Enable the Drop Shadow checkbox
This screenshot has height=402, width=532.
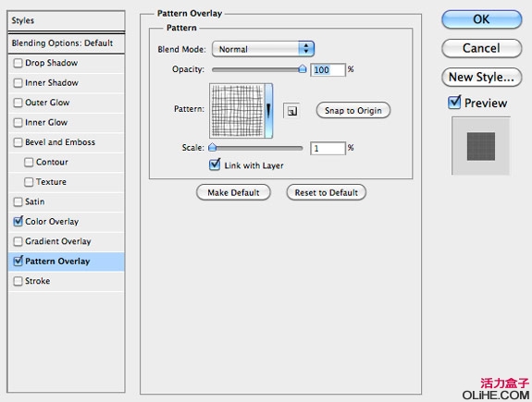tap(18, 63)
